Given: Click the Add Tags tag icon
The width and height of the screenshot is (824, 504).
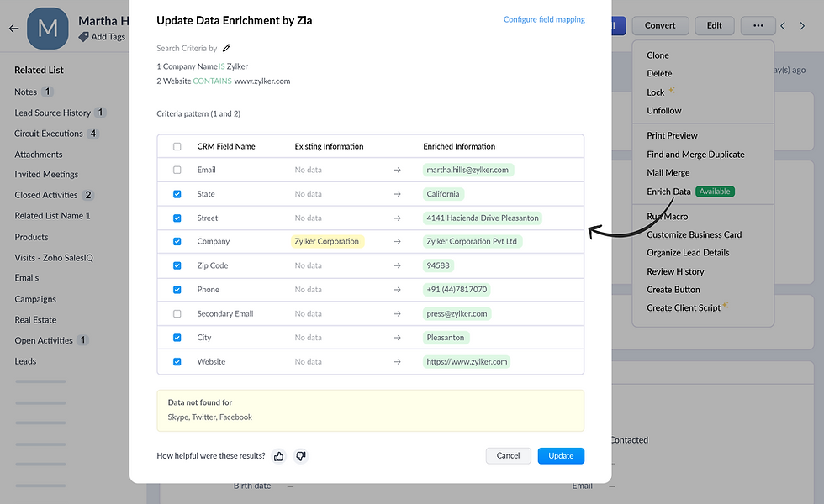Looking at the screenshot, I should tap(83, 37).
